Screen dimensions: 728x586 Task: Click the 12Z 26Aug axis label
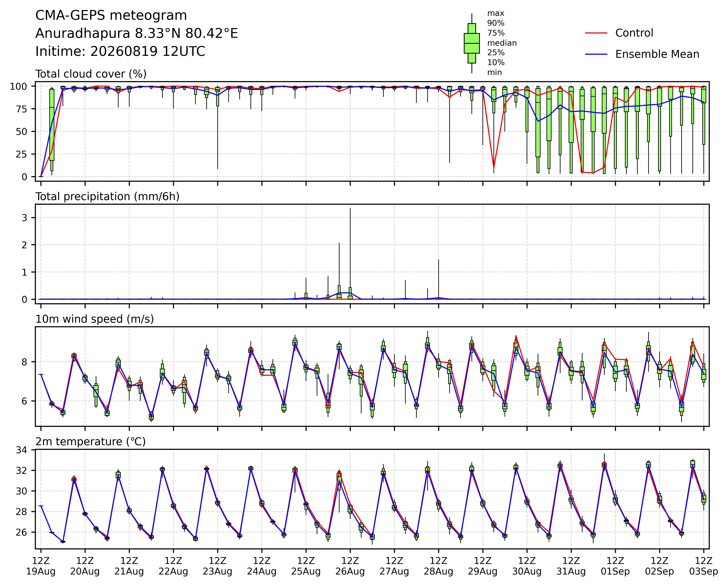pyautogui.click(x=350, y=566)
